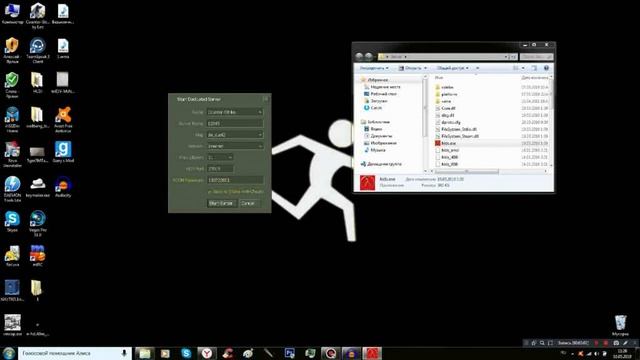Click the large hlds.exe details pane icon

pos(367,183)
